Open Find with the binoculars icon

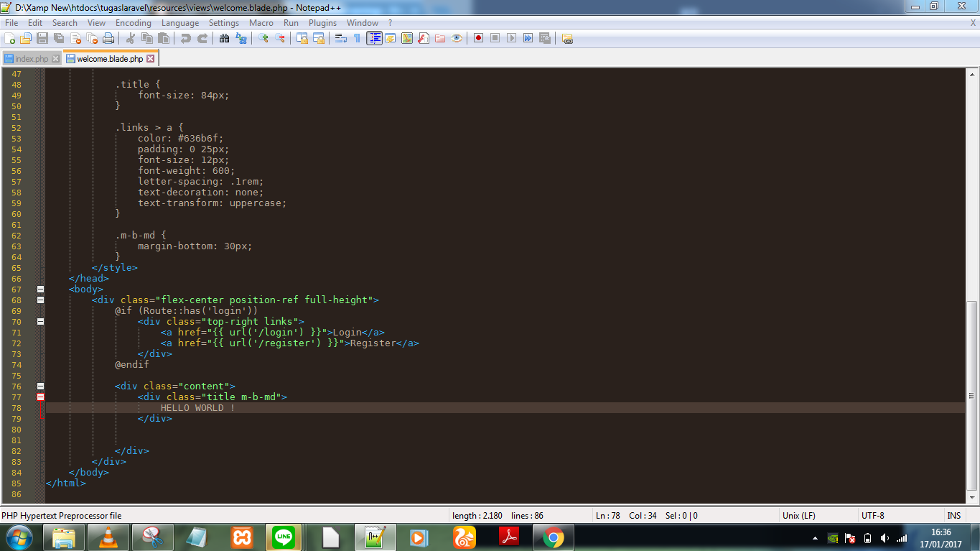224,38
